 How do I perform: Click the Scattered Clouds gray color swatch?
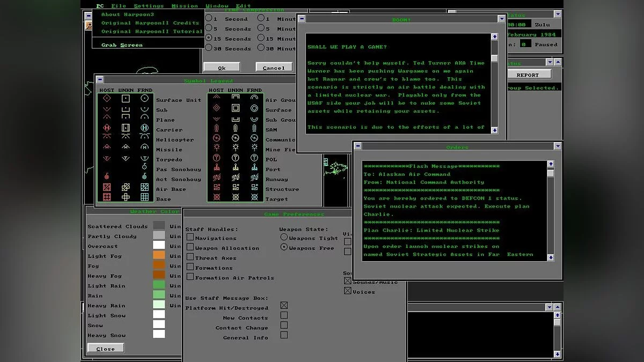click(159, 226)
